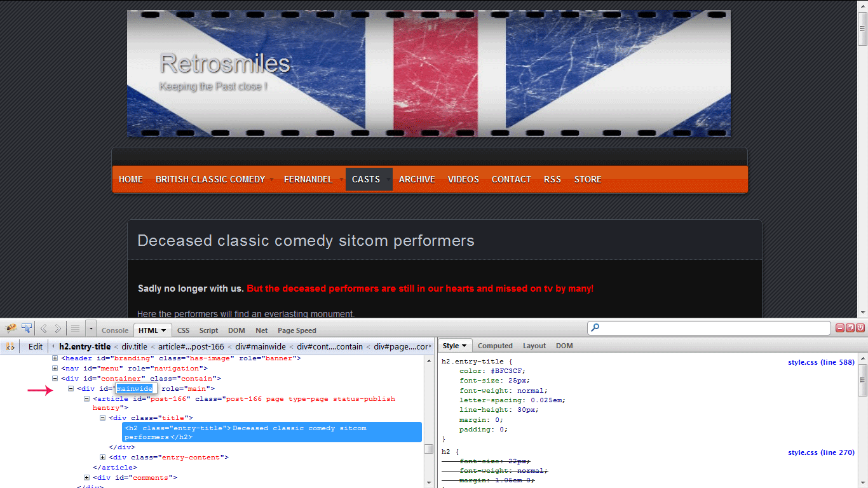Collapse the div role="main" node
The height and width of the screenshot is (488, 868).
point(71,389)
